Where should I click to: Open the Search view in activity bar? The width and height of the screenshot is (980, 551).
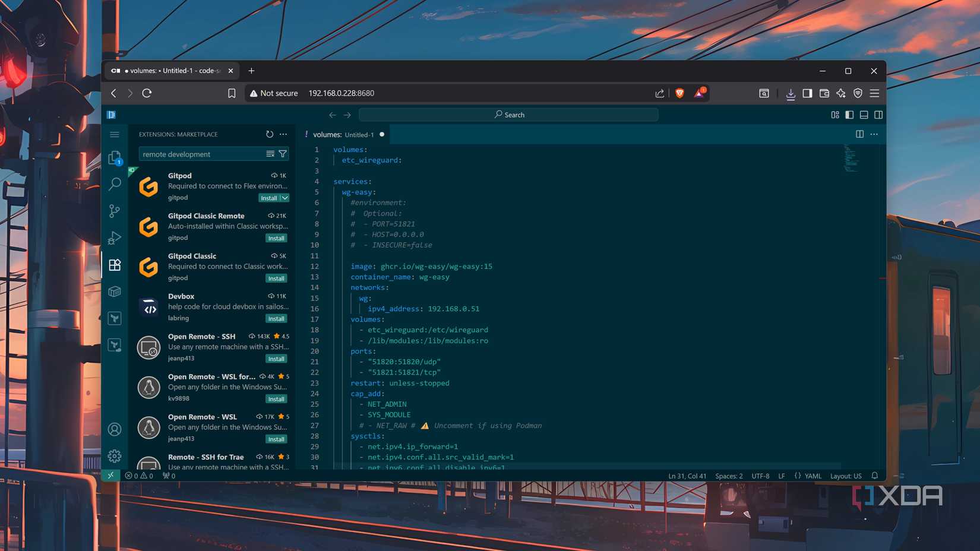click(x=115, y=184)
